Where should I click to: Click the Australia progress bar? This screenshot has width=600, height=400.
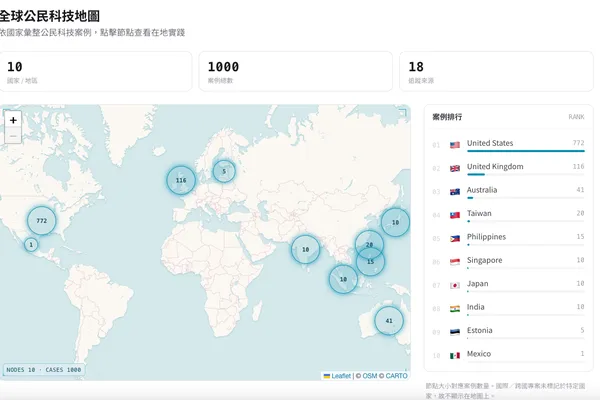[526, 198]
